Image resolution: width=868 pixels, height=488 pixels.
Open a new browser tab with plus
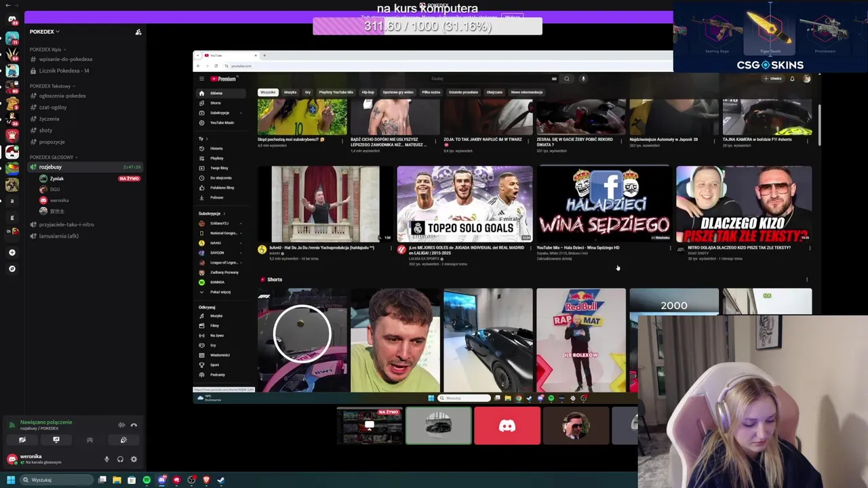[x=264, y=56]
